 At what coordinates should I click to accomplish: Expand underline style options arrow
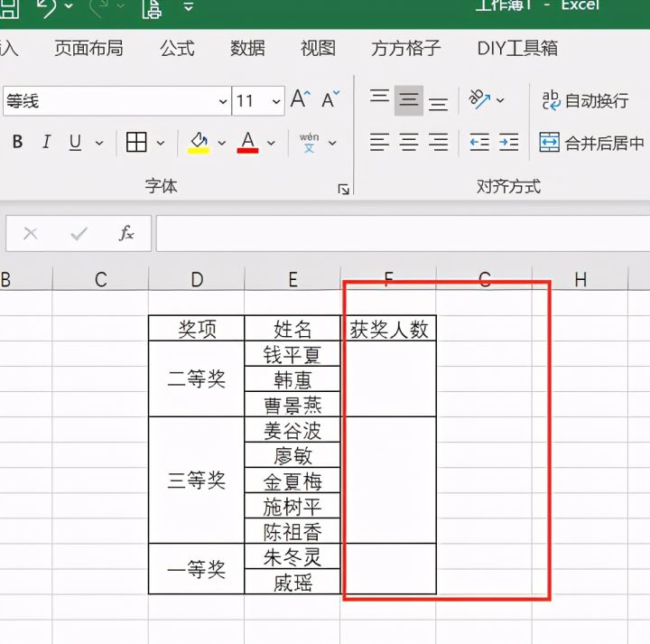tap(99, 143)
